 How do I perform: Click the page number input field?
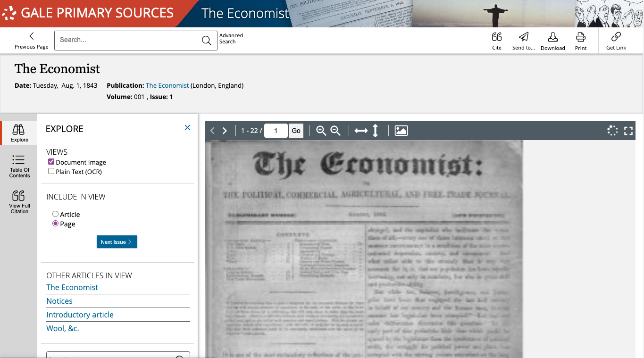276,131
